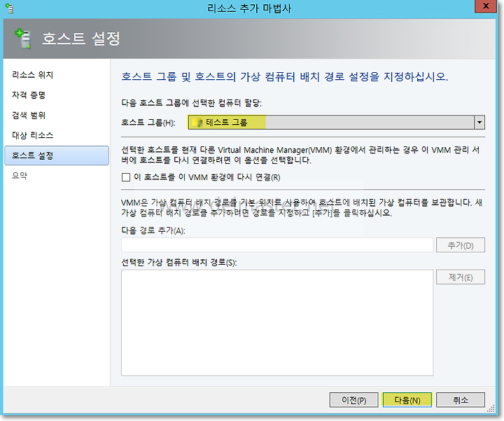Click the 취소 button
This screenshot has height=421, width=504.
pos(461,400)
